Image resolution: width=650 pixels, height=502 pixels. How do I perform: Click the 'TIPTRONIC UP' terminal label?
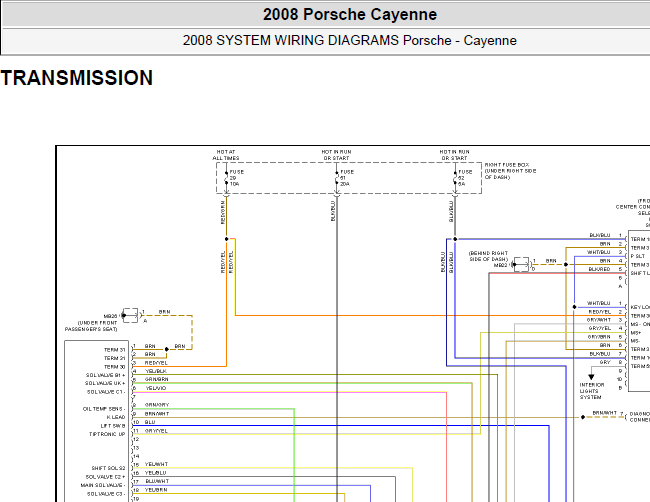point(107,434)
